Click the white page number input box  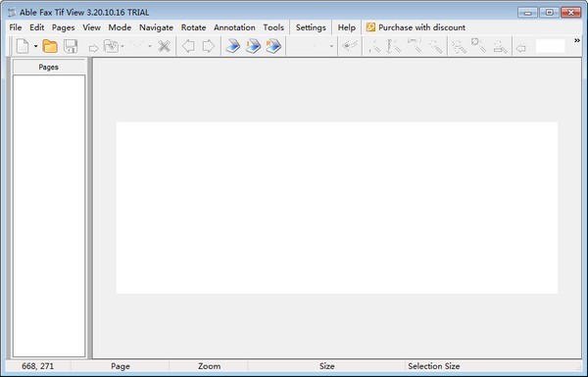click(550, 46)
